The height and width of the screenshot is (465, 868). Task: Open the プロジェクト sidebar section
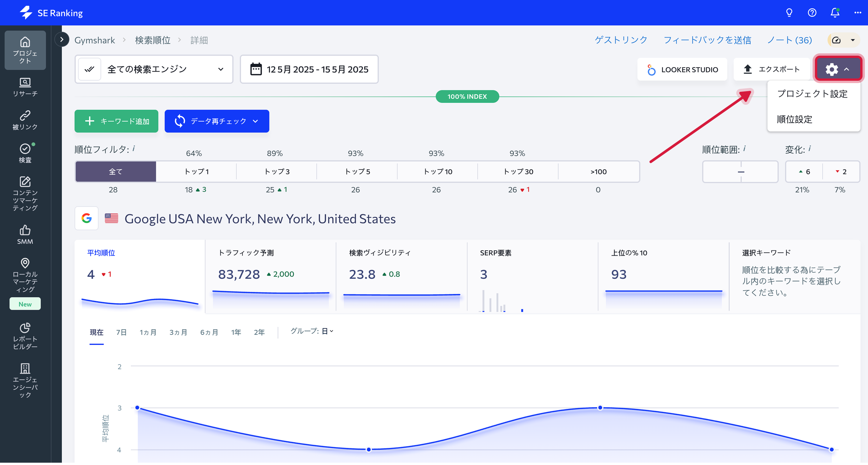25,50
